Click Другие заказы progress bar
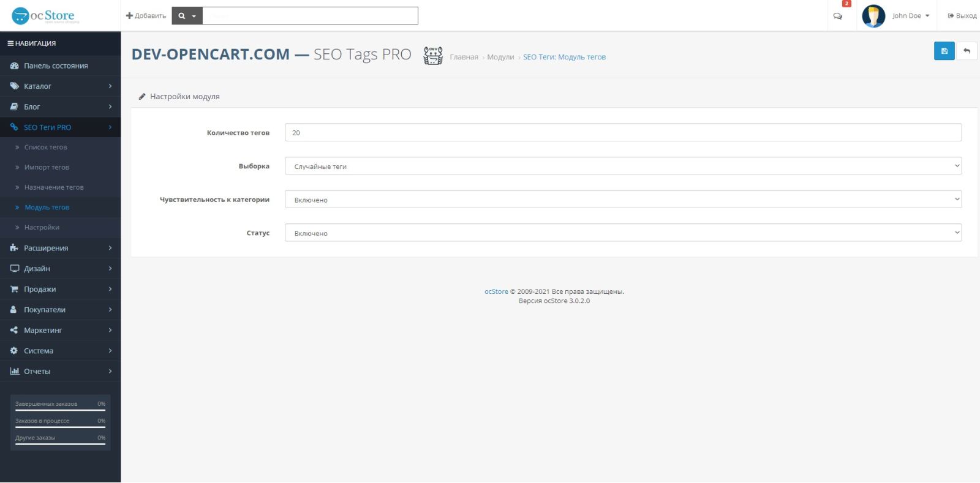Image resolution: width=980 pixels, height=483 pixels. coord(60,444)
